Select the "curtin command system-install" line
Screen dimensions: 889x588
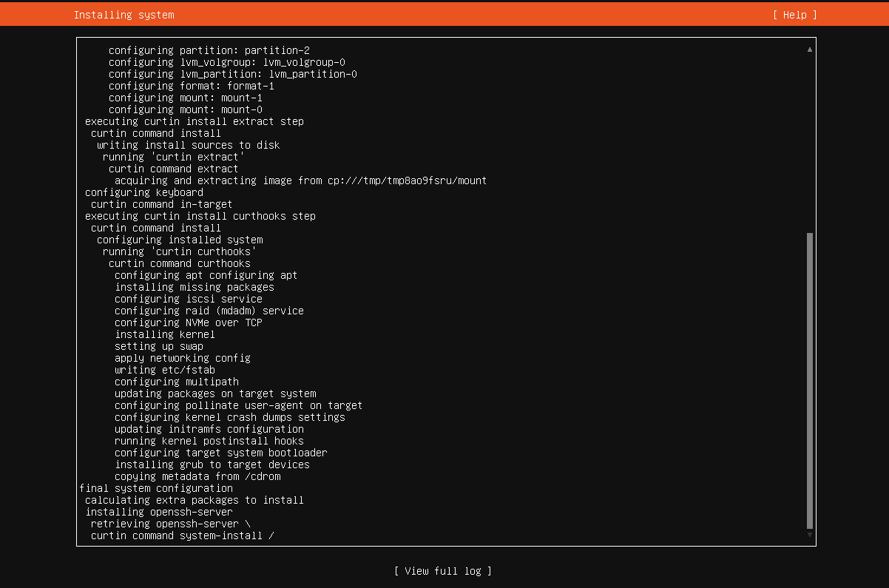pos(182,535)
